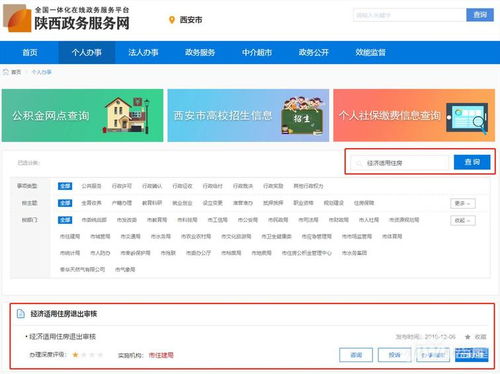
Task: Filter by department 市文化旅游局
Action: 236,236
